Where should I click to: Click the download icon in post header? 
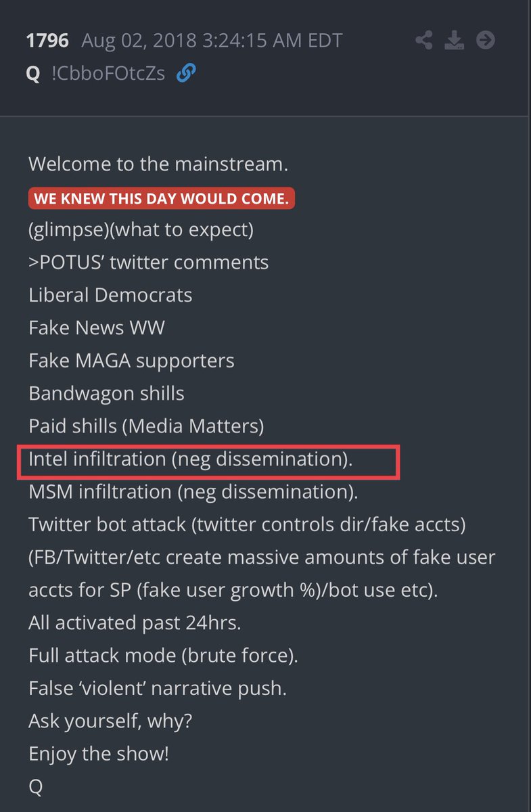pos(454,41)
